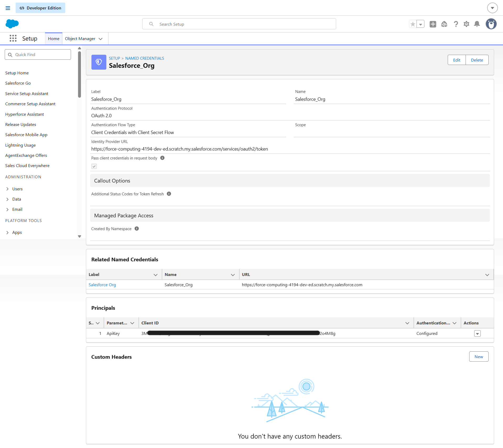Open Label column menu in Related Named Credentials
This screenshot has height=448, width=503.
pyautogui.click(x=155, y=275)
